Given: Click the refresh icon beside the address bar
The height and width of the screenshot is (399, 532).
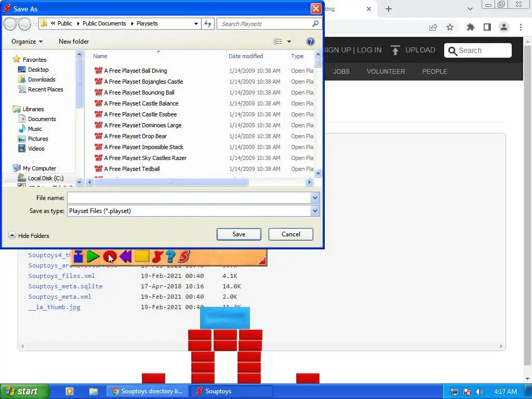Looking at the screenshot, I should coord(208,24).
